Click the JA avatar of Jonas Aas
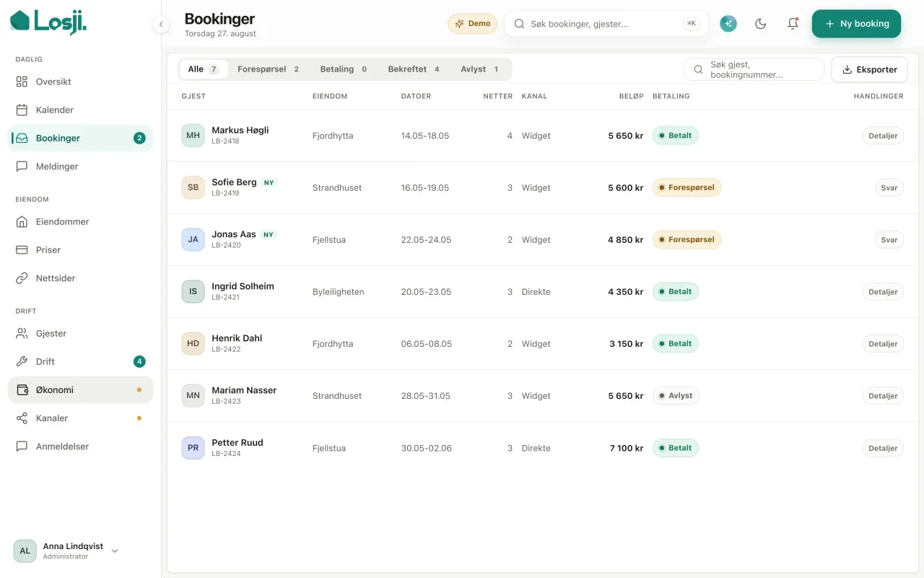This screenshot has height=578, width=924. click(x=193, y=240)
